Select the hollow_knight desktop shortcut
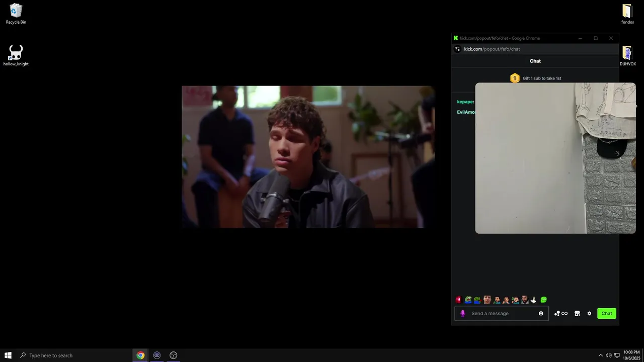This screenshot has width=644, height=362. coord(16,55)
